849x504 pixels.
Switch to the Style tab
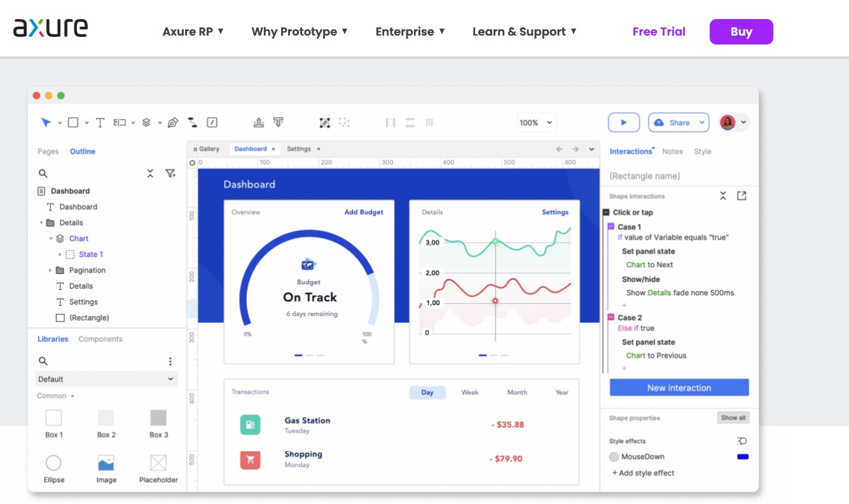coord(702,151)
